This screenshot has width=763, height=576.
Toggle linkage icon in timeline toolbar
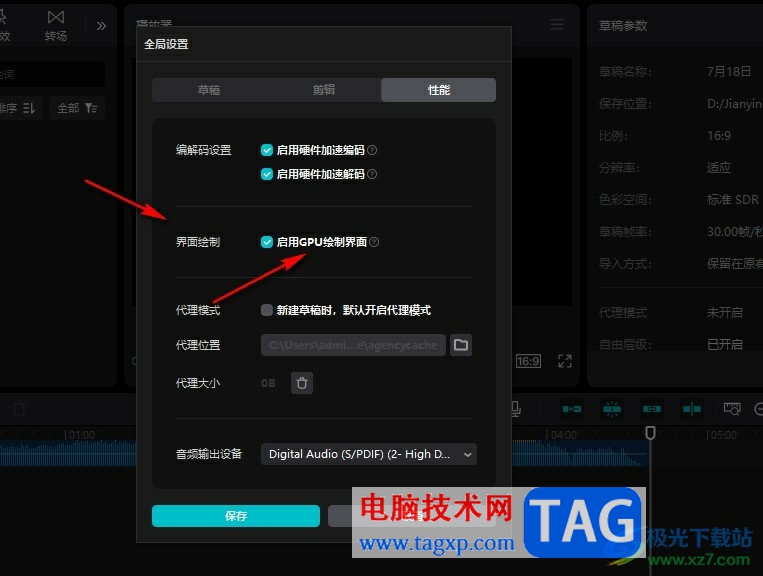[652, 409]
